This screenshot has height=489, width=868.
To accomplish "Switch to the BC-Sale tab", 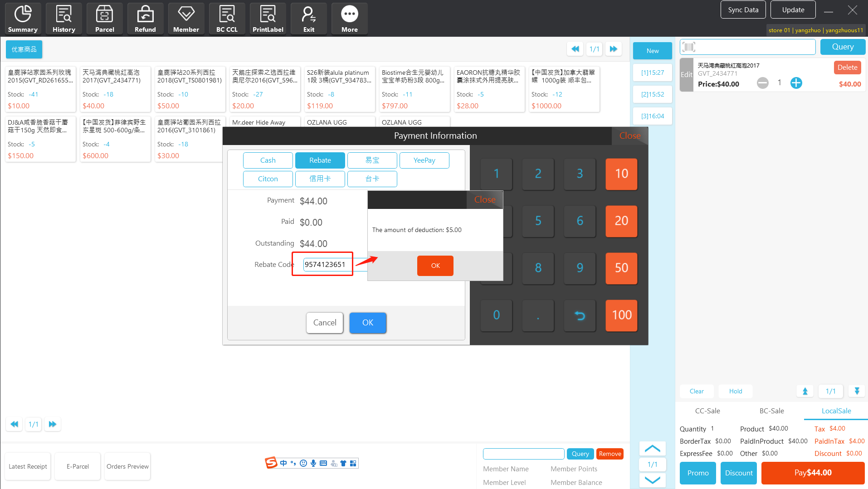I will (771, 411).
